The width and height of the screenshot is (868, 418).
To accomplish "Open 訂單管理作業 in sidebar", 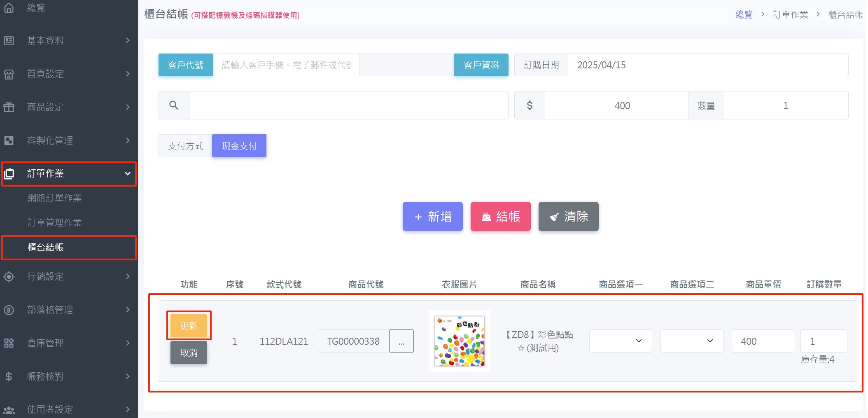I will tap(54, 223).
